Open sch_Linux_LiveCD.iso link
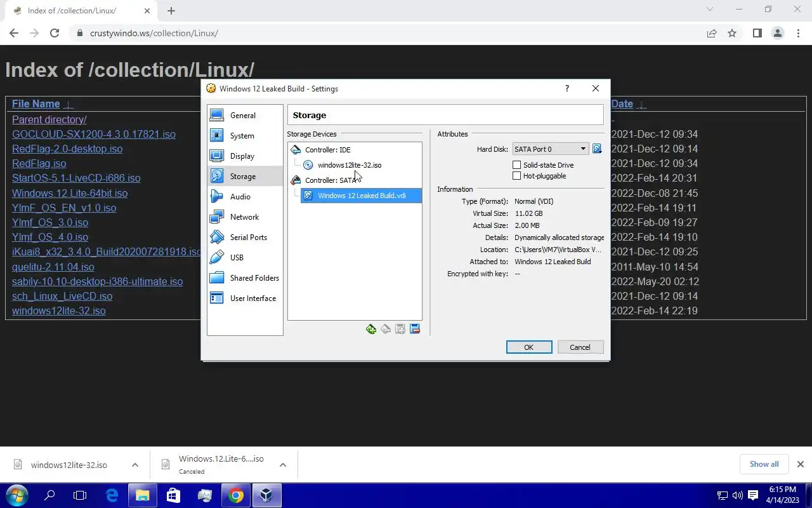This screenshot has height=508, width=812. tap(62, 296)
